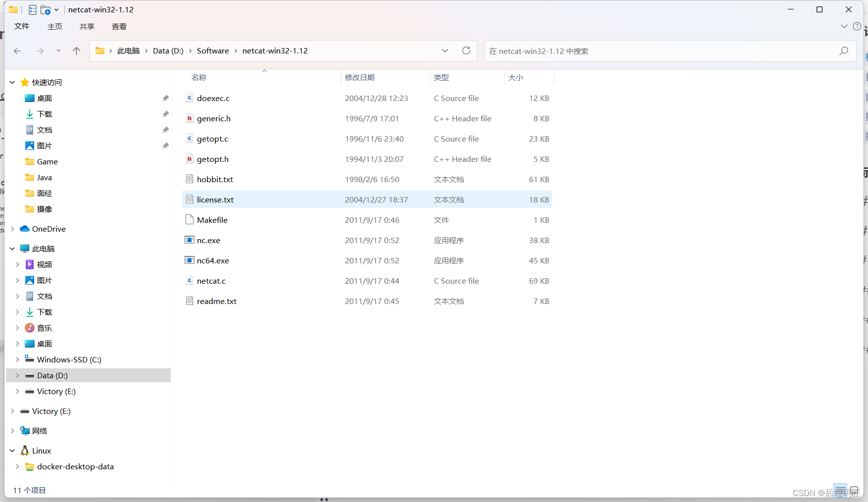The height and width of the screenshot is (502, 868).
Task: Click the generic.h header file icon
Action: pyautogui.click(x=189, y=118)
